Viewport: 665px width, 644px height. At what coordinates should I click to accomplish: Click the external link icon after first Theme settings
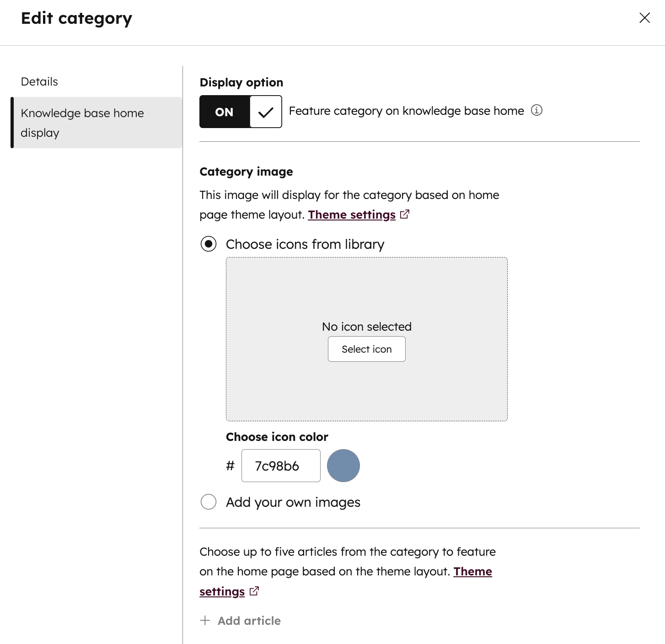pyautogui.click(x=404, y=214)
